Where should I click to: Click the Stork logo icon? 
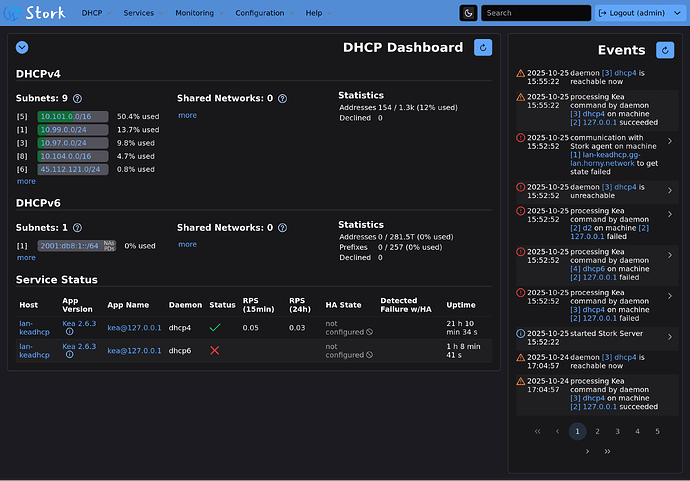11,13
